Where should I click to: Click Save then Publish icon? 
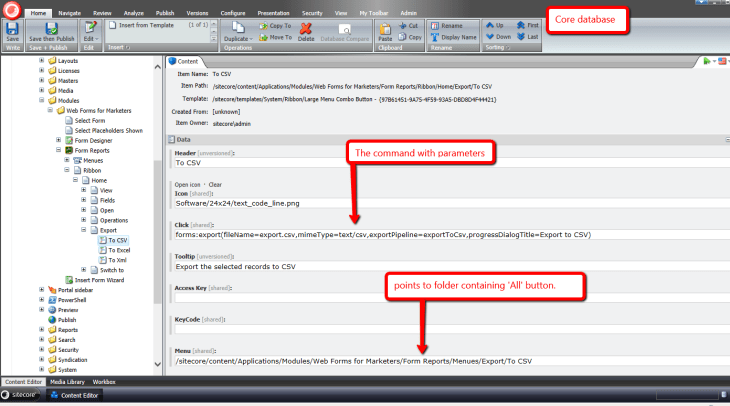(51, 29)
